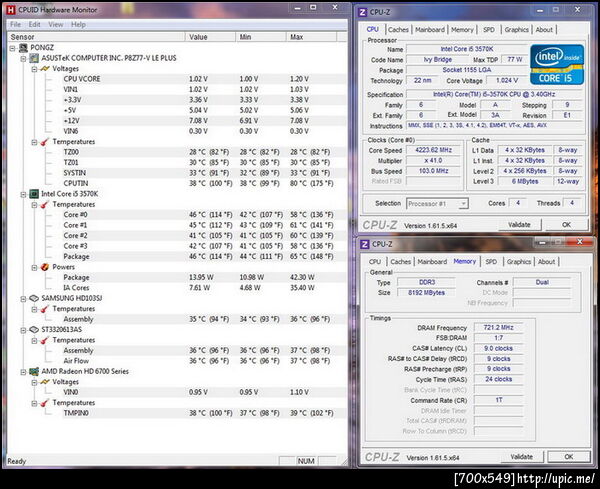Collapse the ASUSTeK P8Z77-V LE PLUS node
The height and width of the screenshot is (489, 600).
tap(23, 59)
